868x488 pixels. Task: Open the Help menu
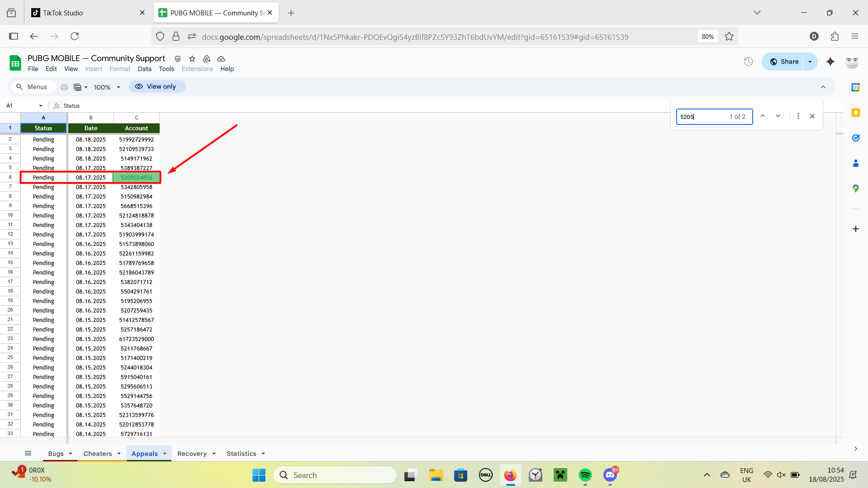pos(227,69)
